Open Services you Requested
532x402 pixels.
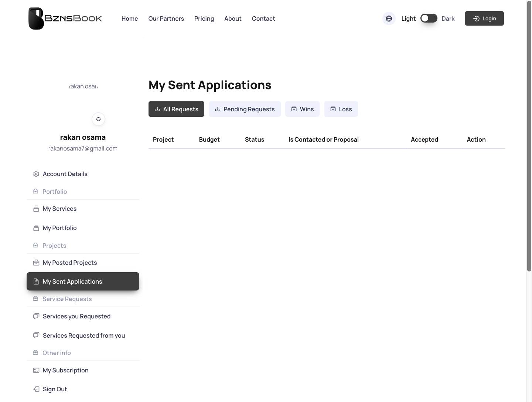[83, 316]
